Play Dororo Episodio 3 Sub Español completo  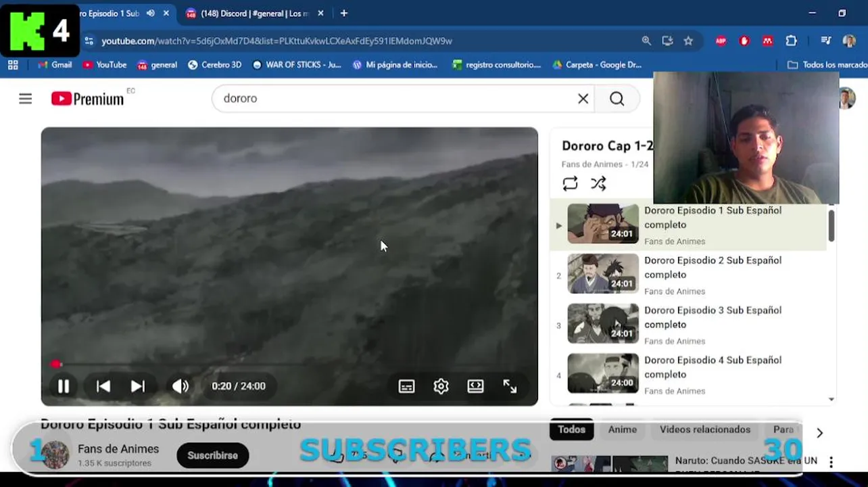point(713,317)
